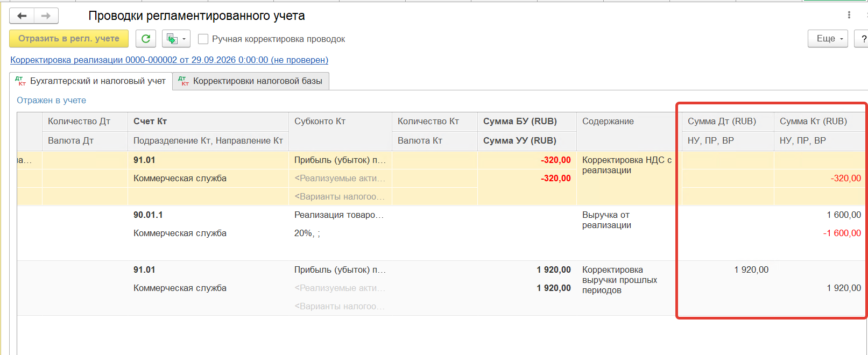
Task: Click the green refresh icon button
Action: tap(146, 39)
